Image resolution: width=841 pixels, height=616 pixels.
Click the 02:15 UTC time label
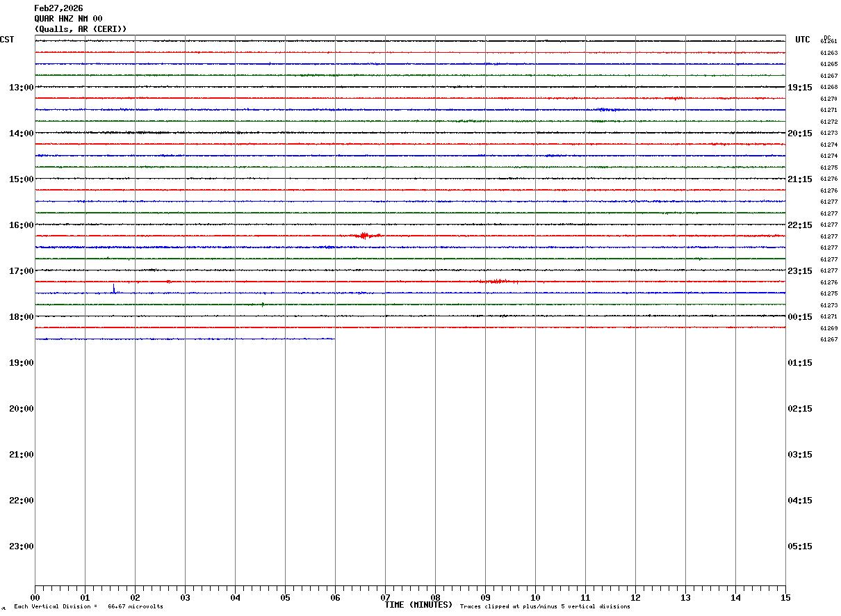pos(800,409)
